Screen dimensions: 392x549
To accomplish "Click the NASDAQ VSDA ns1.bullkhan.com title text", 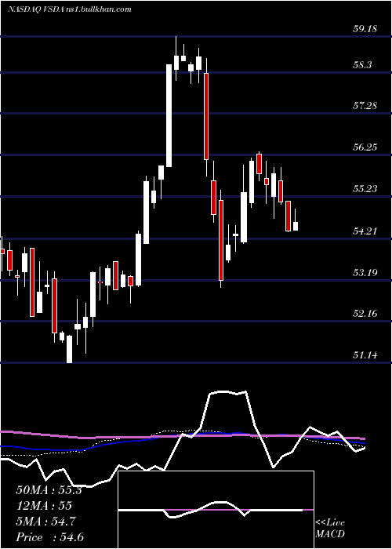I will [70, 9].
